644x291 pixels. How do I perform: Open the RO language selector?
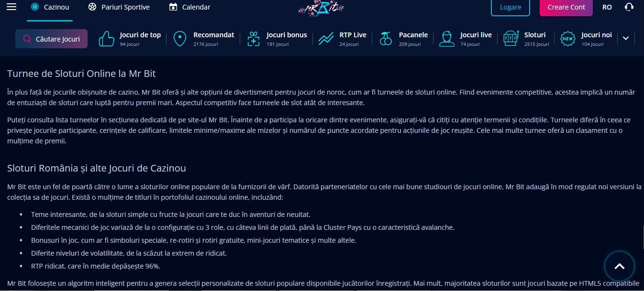coord(607,7)
